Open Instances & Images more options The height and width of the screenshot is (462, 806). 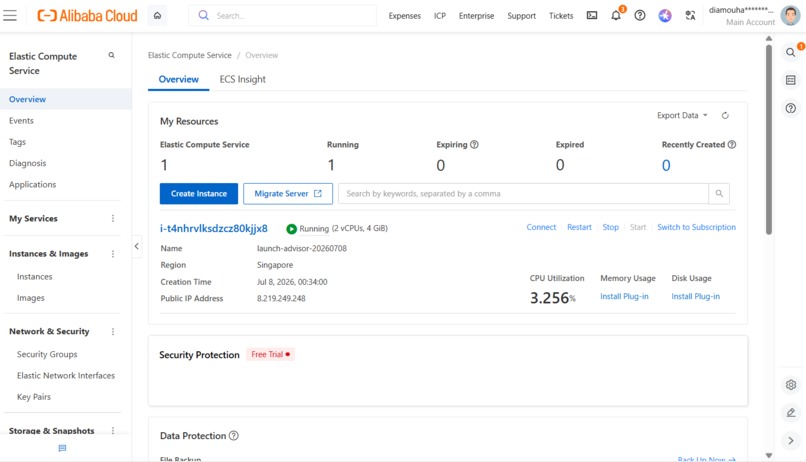coord(113,254)
